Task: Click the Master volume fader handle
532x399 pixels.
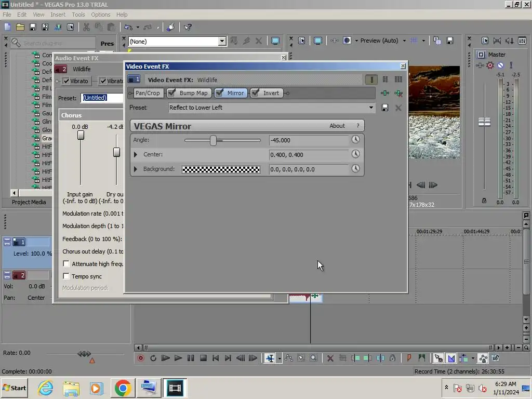Action: point(484,122)
